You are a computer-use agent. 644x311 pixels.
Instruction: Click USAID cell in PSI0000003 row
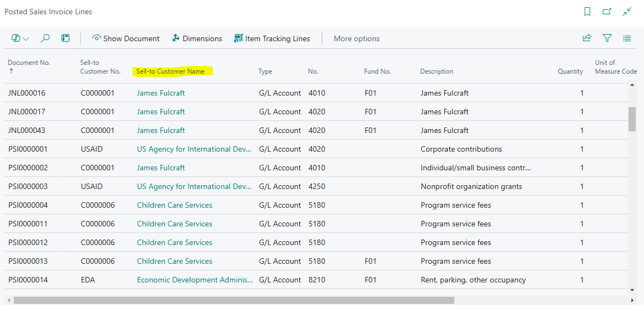click(x=92, y=186)
